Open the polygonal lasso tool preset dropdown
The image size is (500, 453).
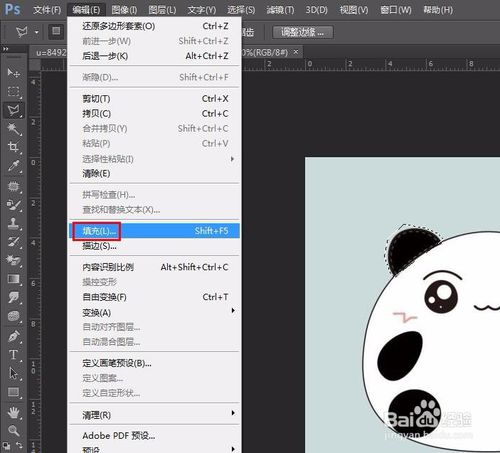coord(37,32)
